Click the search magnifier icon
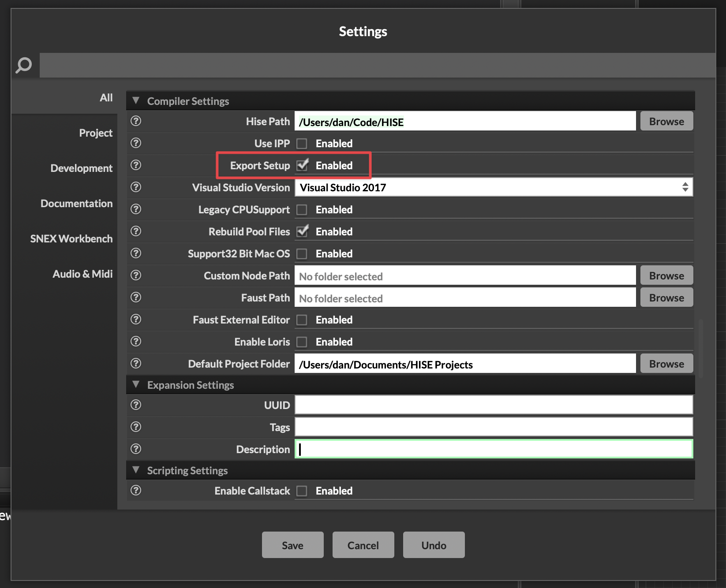 point(24,65)
